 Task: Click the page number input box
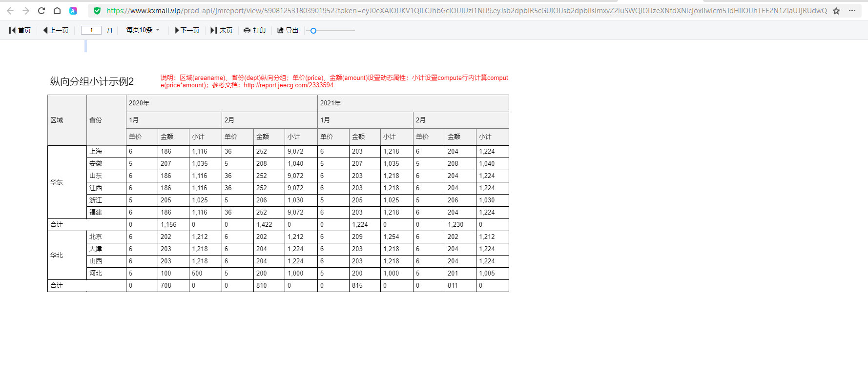[91, 30]
